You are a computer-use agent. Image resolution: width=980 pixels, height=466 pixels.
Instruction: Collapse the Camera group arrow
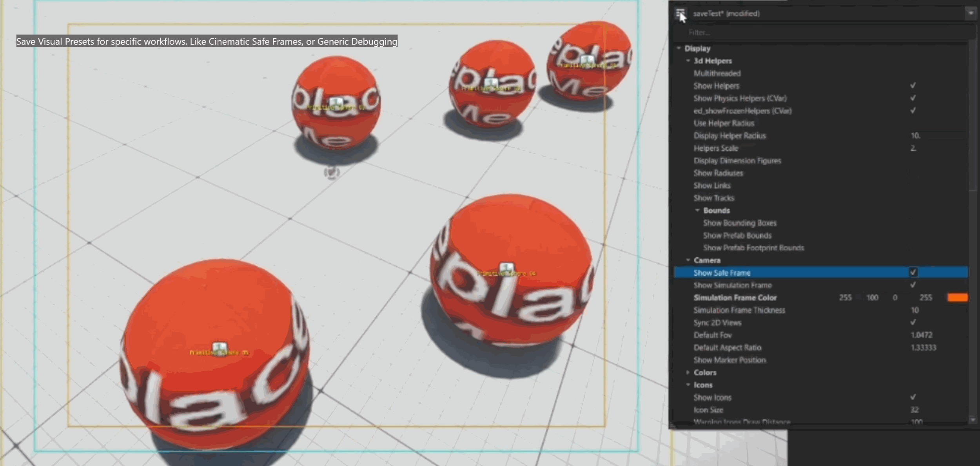[688, 260]
